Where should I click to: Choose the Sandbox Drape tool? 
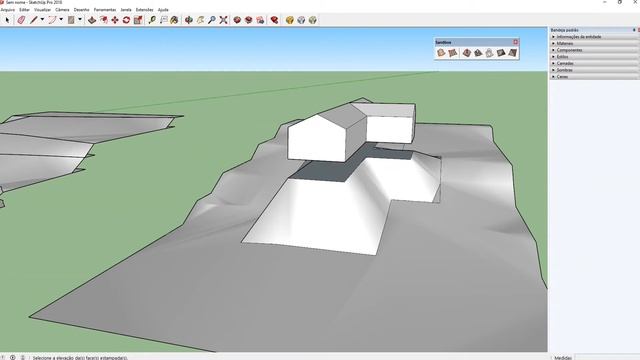coord(489,53)
